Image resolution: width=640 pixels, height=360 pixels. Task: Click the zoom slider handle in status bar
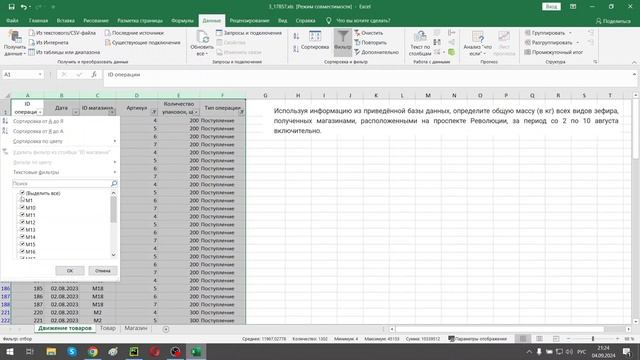[593, 339]
